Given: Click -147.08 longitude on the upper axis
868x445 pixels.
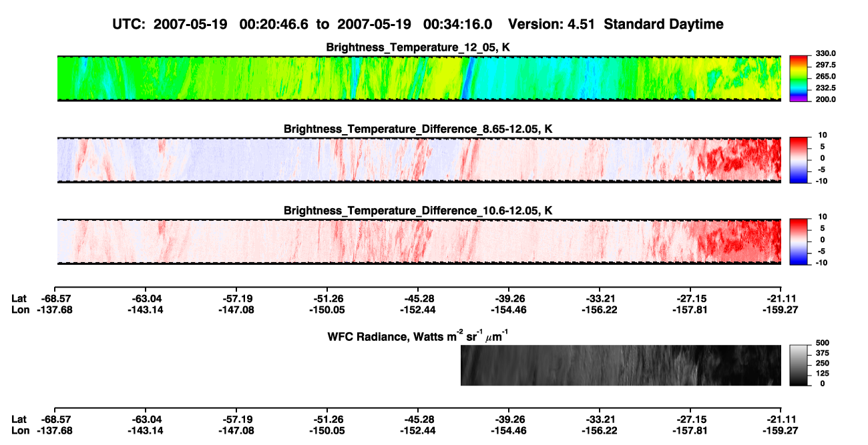Looking at the screenshot, I should (236, 309).
